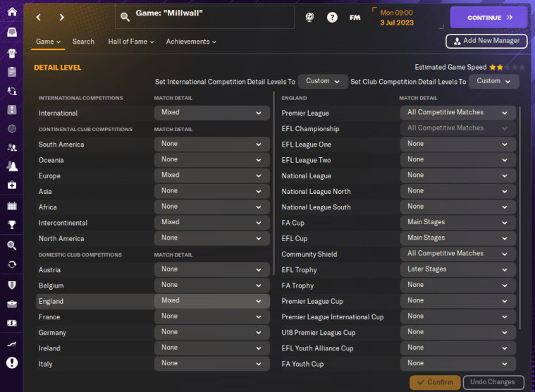The image size is (535, 392).
Task: Expand the Premier League match detail dropdown
Action: pyautogui.click(x=457, y=113)
